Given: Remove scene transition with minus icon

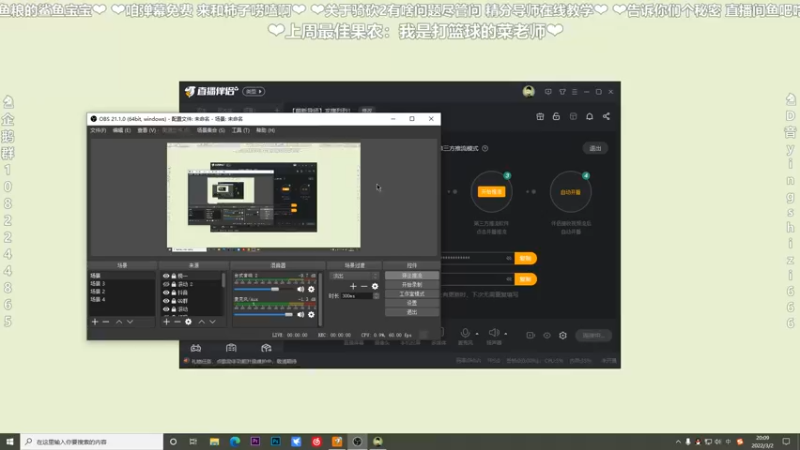Looking at the screenshot, I should [x=364, y=286].
